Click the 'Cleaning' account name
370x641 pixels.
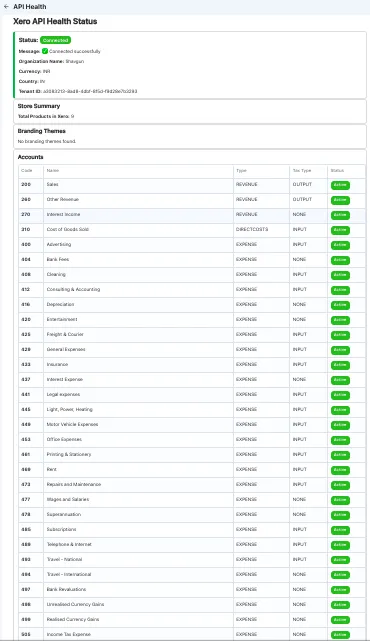point(56,274)
